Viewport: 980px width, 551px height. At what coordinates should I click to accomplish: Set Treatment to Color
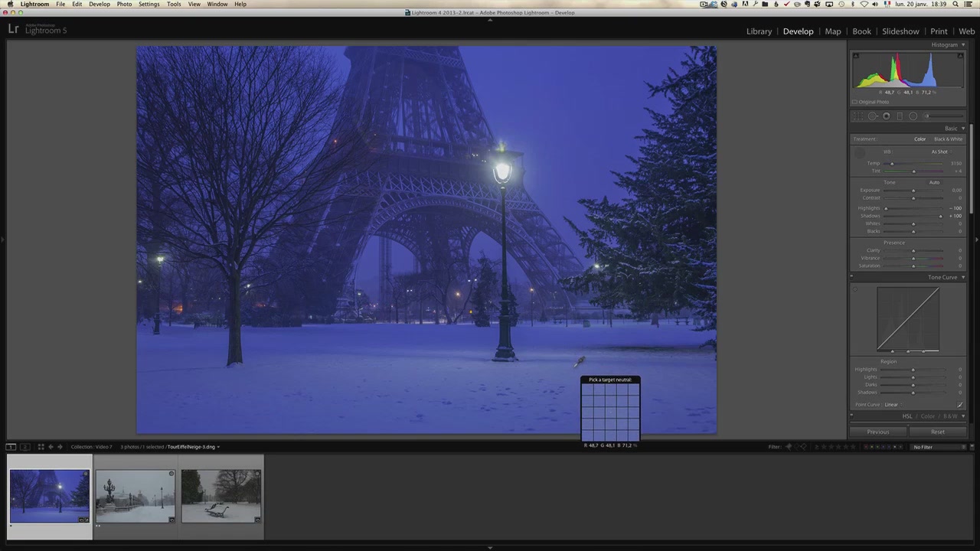coord(920,139)
